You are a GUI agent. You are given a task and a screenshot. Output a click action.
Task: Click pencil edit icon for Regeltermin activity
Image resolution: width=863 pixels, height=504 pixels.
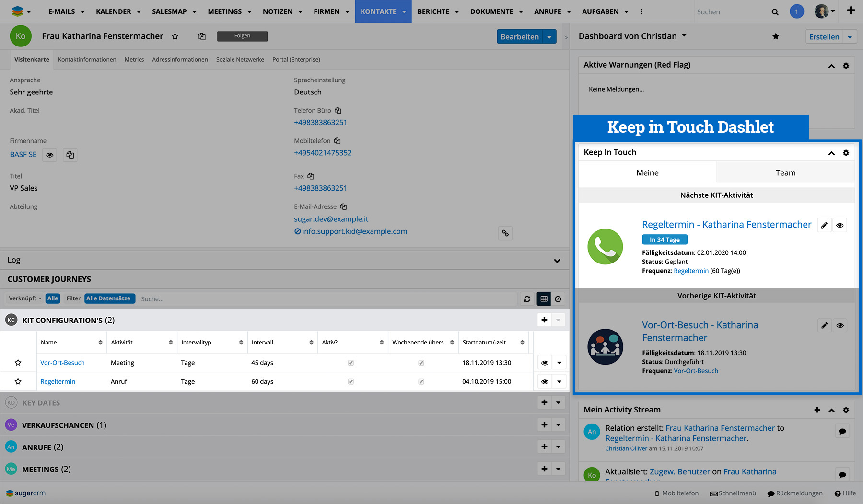click(824, 225)
